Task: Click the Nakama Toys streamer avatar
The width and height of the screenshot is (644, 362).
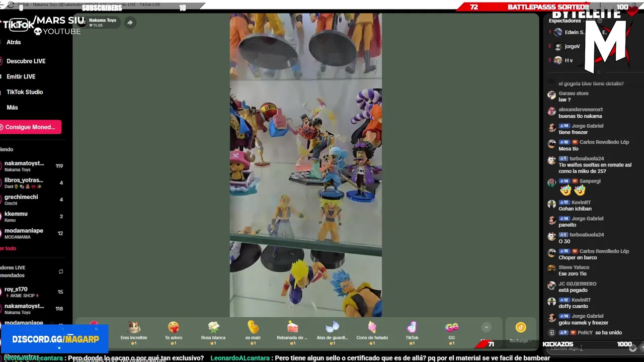Action: (82, 22)
